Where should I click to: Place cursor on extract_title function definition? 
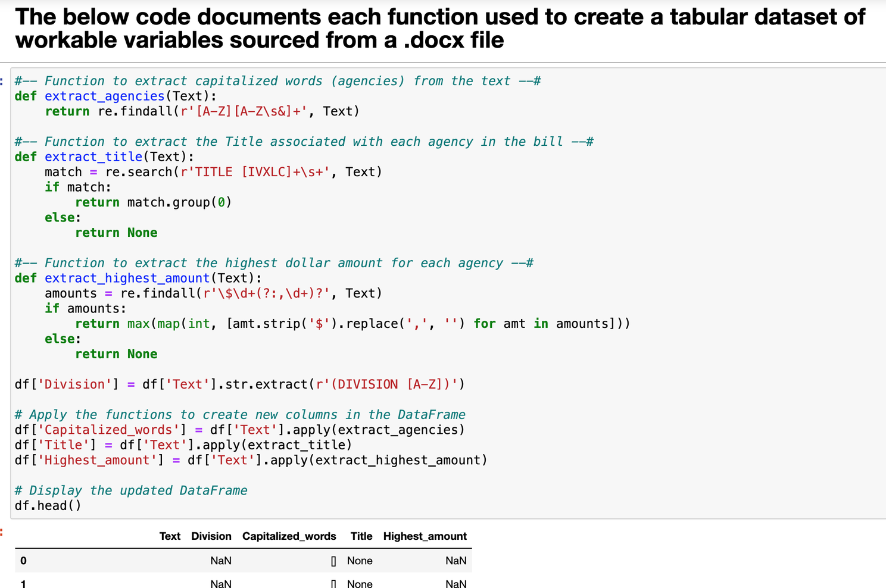[93, 157]
